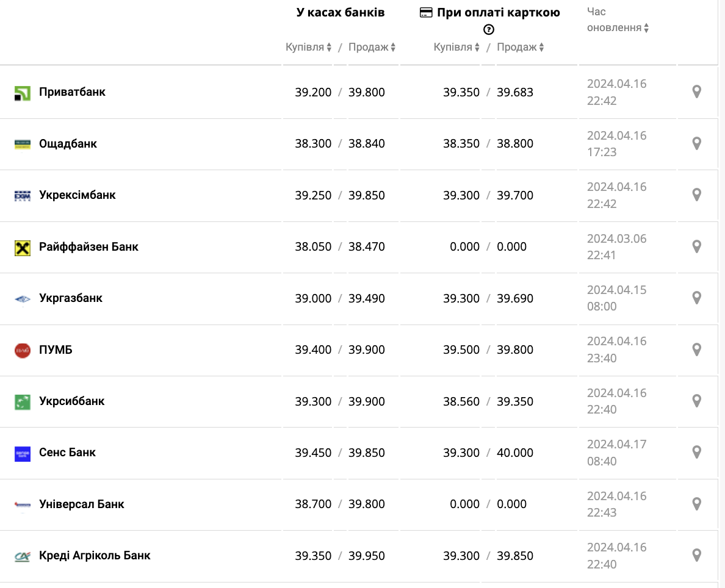Show Райффайзен Банк branches via pin

tap(696, 246)
